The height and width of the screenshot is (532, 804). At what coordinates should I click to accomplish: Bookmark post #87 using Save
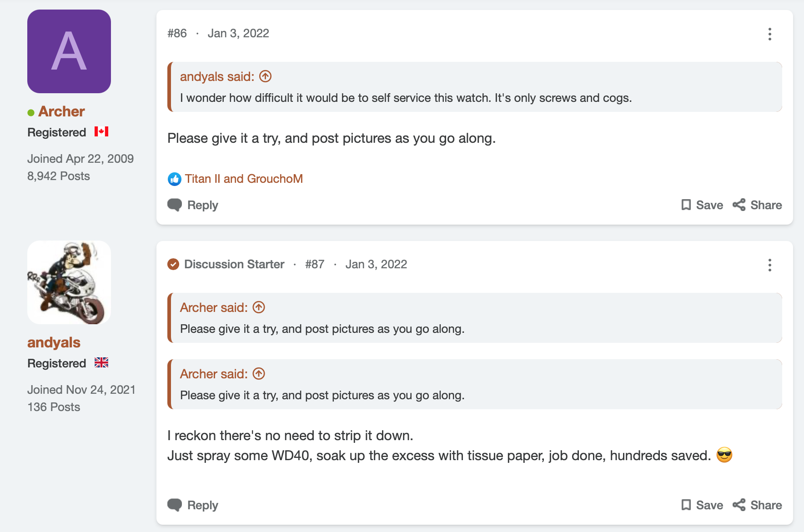tap(702, 505)
